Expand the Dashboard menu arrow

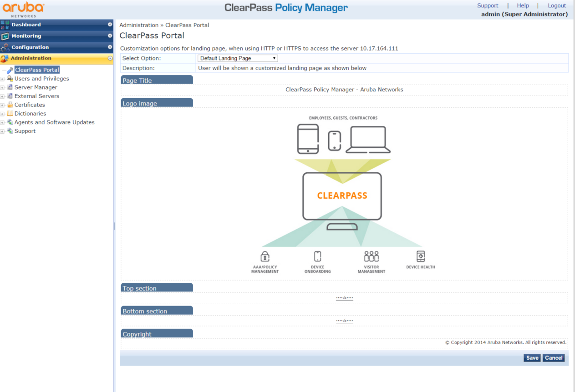(x=110, y=25)
